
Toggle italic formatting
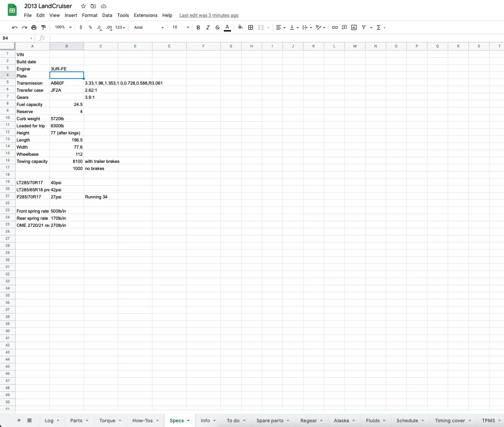tap(208, 27)
